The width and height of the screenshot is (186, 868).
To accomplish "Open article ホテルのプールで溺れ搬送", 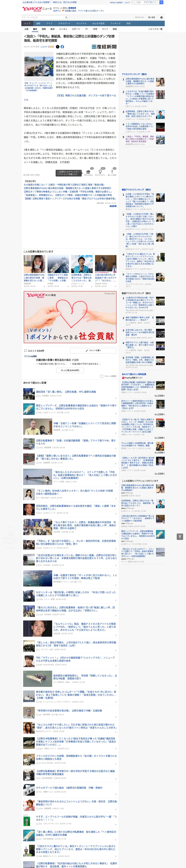I will 69,788.
